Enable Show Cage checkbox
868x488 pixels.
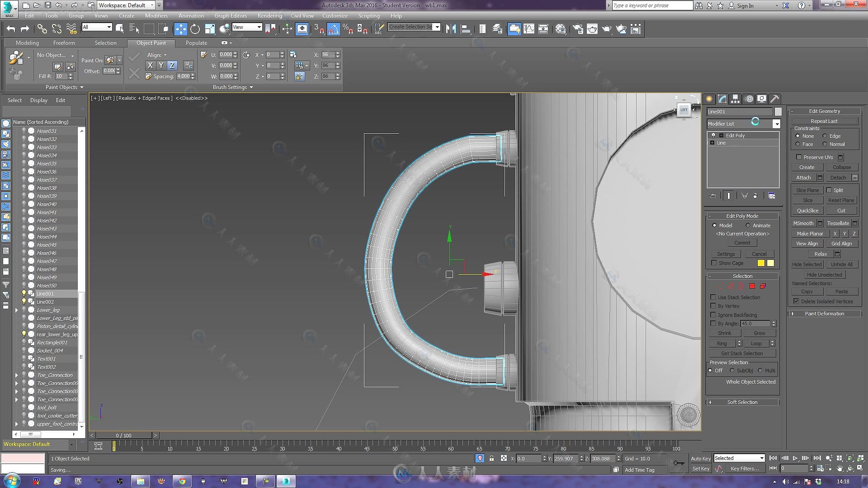click(714, 263)
